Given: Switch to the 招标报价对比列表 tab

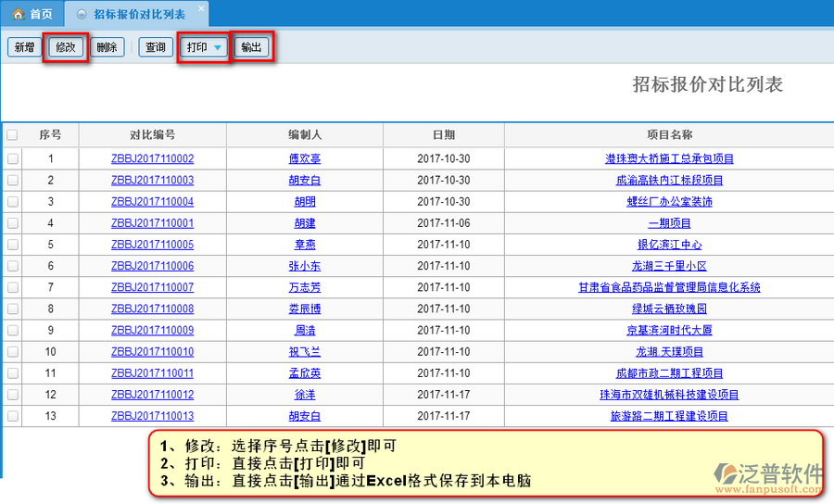Looking at the screenshot, I should [139, 15].
